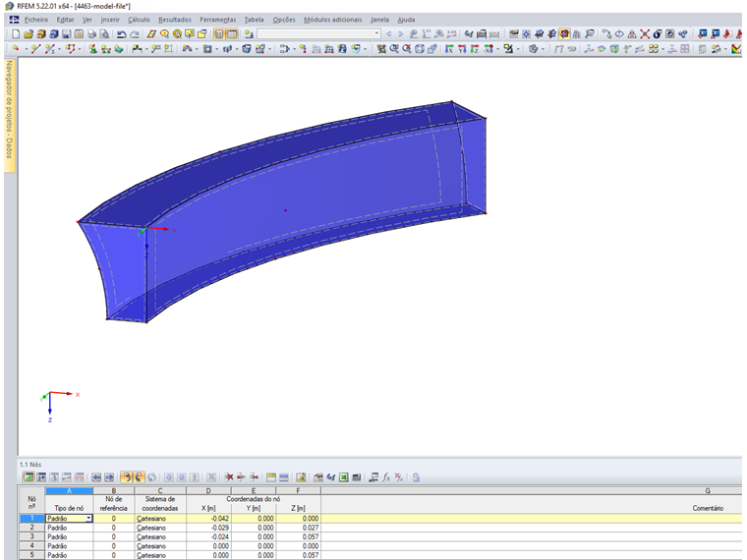Open the Editar menu

pyautogui.click(x=65, y=20)
